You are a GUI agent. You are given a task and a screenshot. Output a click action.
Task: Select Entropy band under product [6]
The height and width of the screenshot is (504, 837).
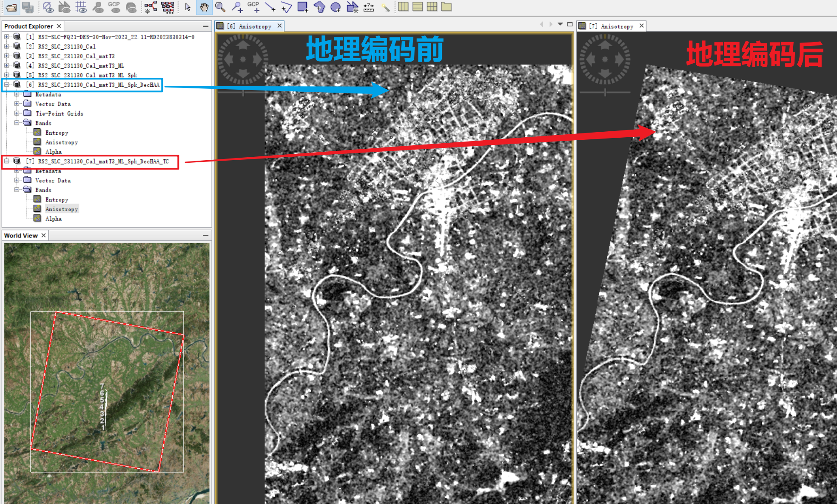click(x=57, y=133)
